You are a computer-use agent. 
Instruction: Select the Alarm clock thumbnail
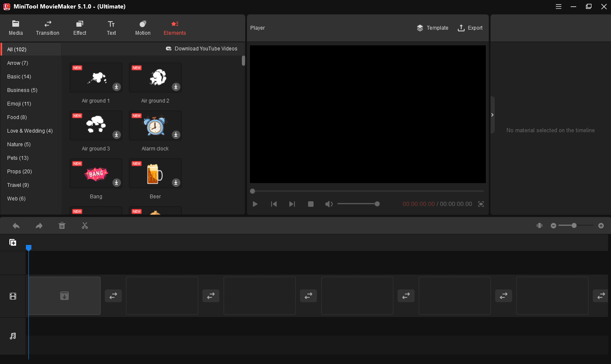coord(155,125)
